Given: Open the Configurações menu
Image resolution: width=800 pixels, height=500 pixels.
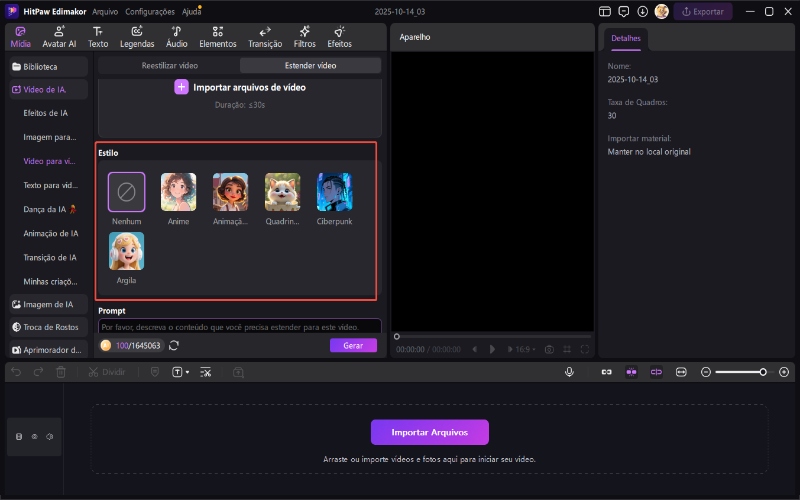Looking at the screenshot, I should pyautogui.click(x=150, y=11).
